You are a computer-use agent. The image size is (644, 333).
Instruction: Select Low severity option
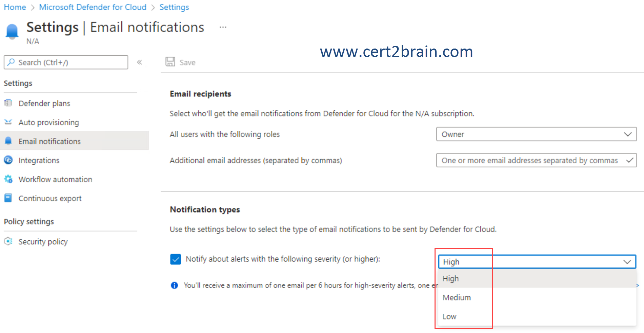point(537,316)
